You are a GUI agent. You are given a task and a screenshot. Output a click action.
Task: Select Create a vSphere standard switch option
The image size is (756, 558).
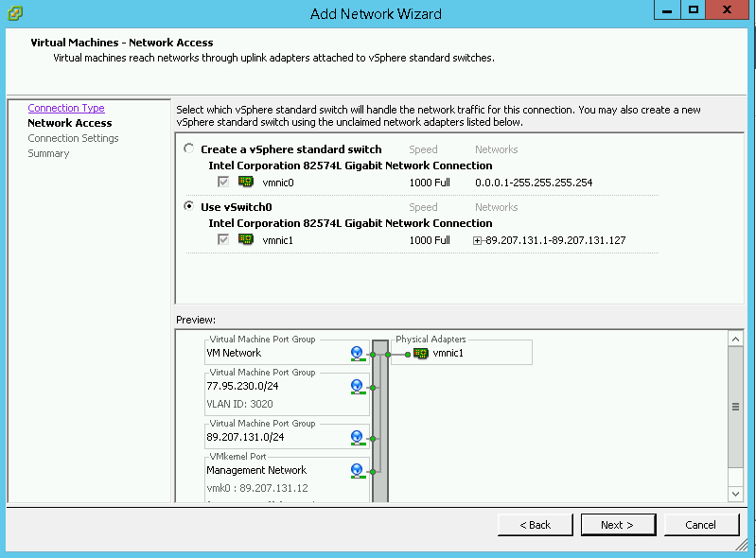click(189, 148)
